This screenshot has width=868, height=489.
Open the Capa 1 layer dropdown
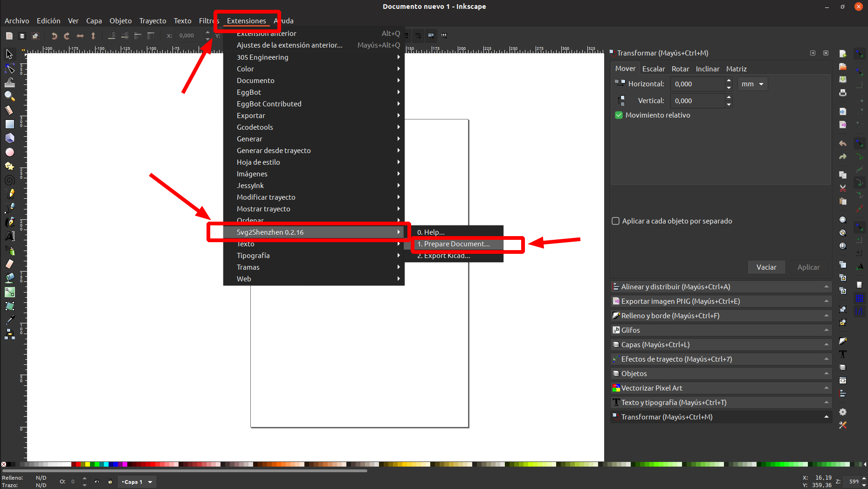[137, 482]
